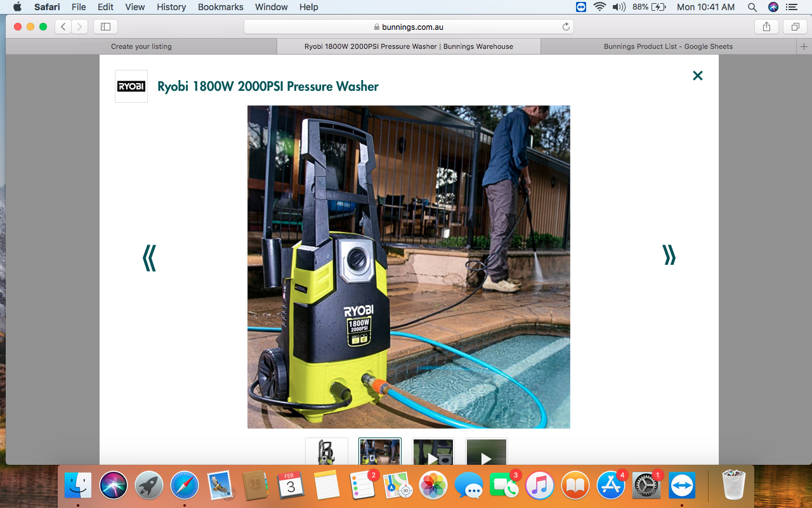Open the Edit menu
Image resolution: width=812 pixels, height=508 pixels.
[x=105, y=7]
